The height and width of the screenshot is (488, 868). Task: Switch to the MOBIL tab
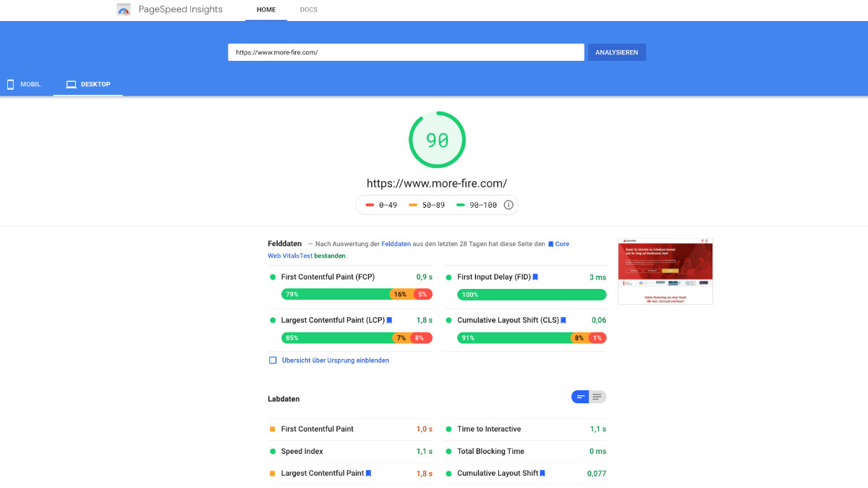24,84
